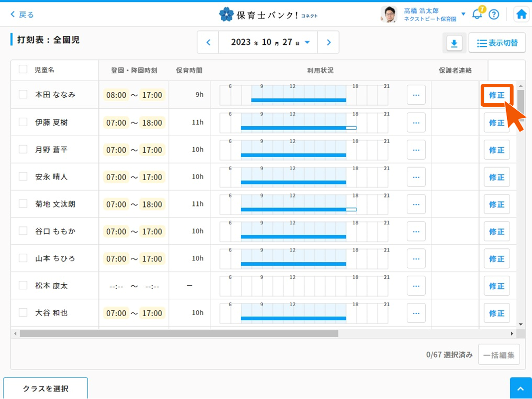Check the box for 伊藤 夏樹
532x399 pixels.
click(23, 122)
